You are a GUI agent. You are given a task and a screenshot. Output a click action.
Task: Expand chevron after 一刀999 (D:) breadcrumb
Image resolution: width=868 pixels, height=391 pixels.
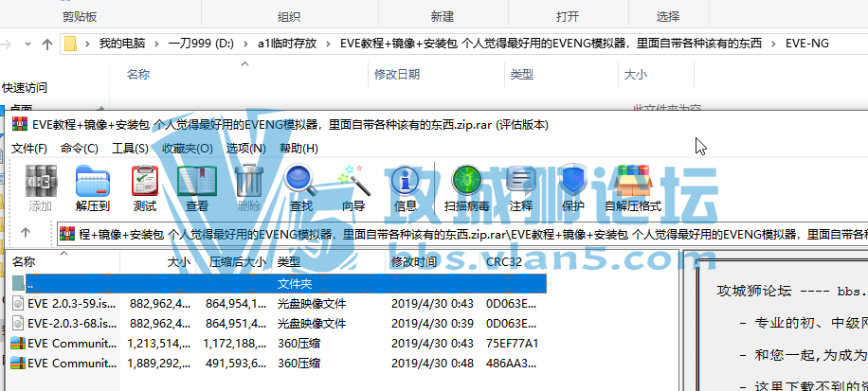[x=246, y=44]
